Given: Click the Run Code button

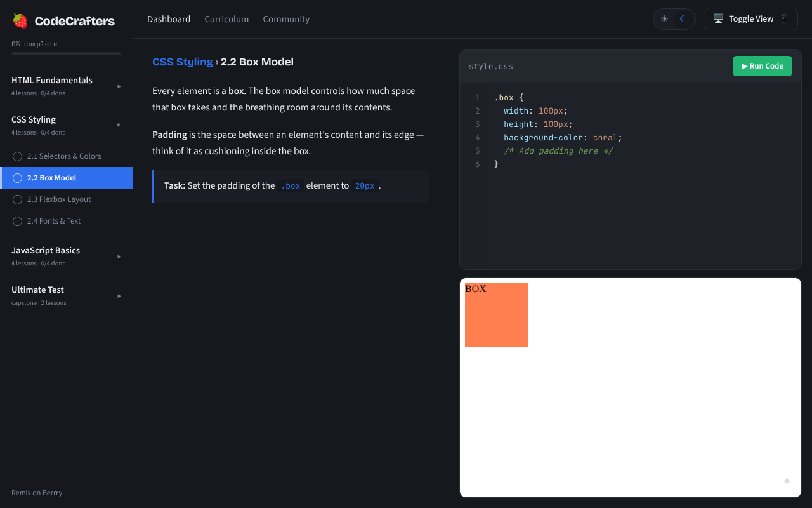Looking at the screenshot, I should [x=763, y=66].
